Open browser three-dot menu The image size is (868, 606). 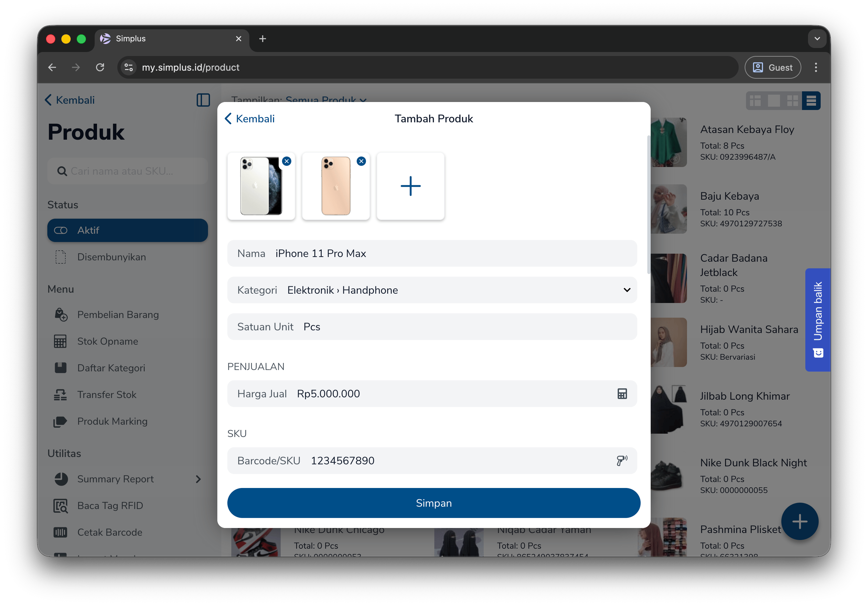point(815,67)
